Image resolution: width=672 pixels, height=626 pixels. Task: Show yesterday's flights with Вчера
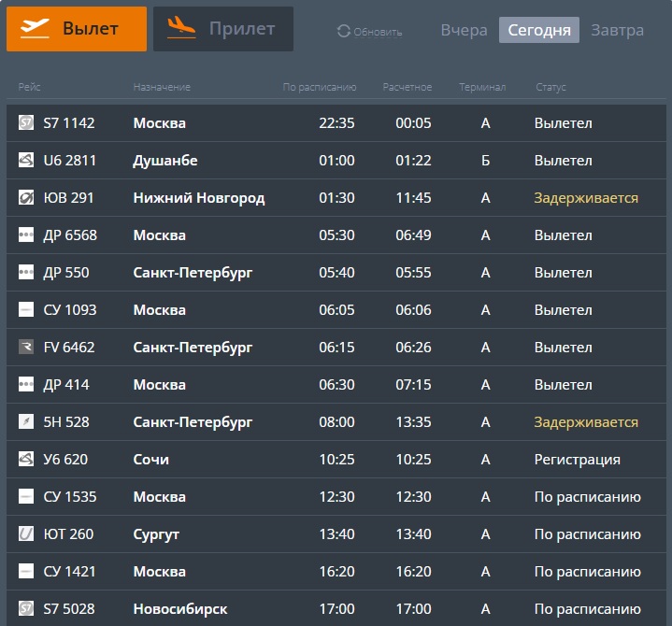(x=464, y=30)
